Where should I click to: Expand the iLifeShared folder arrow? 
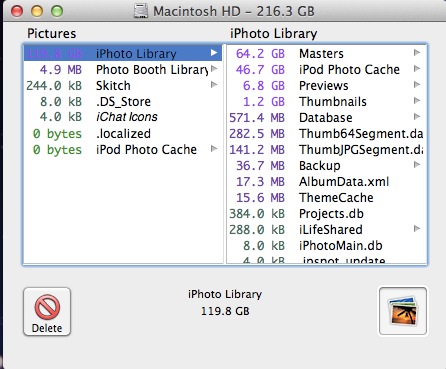click(x=417, y=229)
